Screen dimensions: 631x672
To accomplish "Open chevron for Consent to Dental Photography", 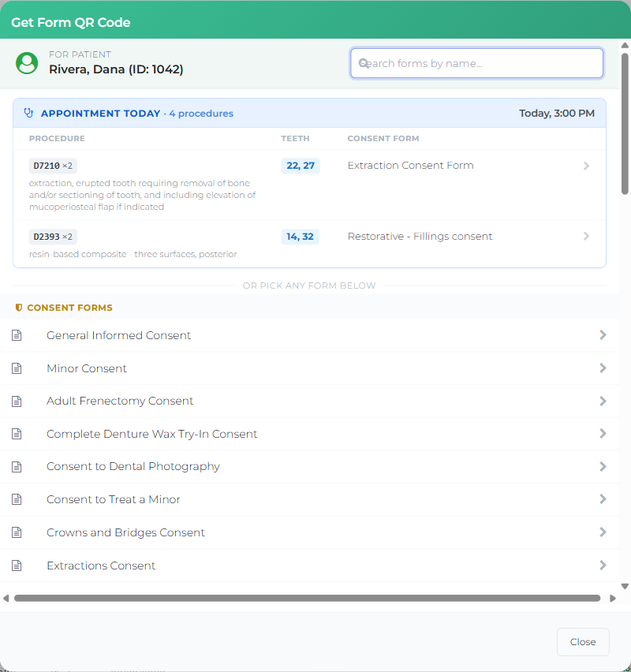I will click(603, 466).
